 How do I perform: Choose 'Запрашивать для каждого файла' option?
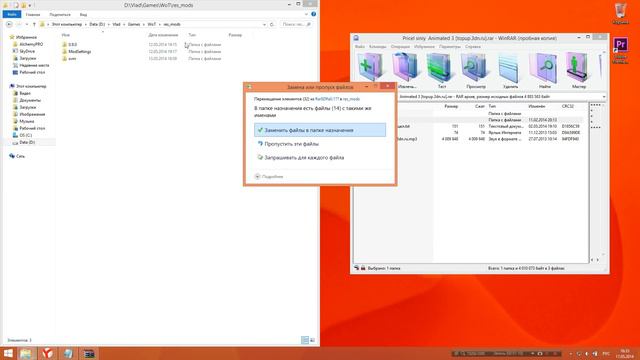tap(320, 158)
